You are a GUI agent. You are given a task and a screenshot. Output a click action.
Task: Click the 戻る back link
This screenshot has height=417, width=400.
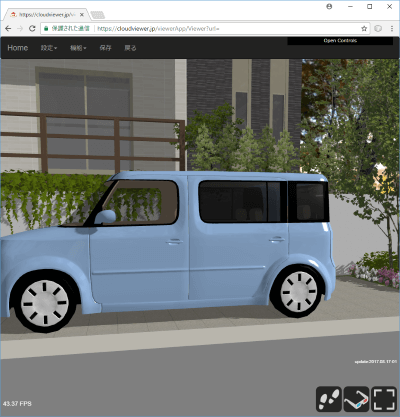click(130, 48)
